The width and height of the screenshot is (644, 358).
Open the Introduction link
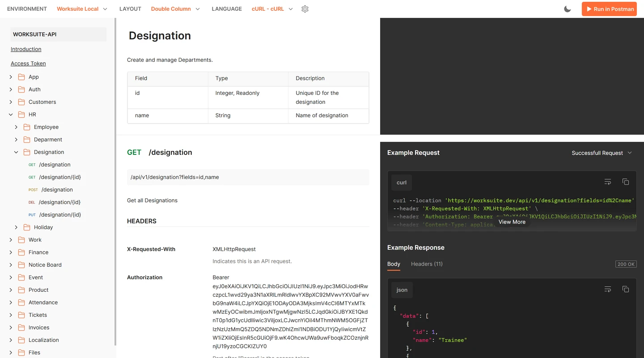[x=26, y=49]
